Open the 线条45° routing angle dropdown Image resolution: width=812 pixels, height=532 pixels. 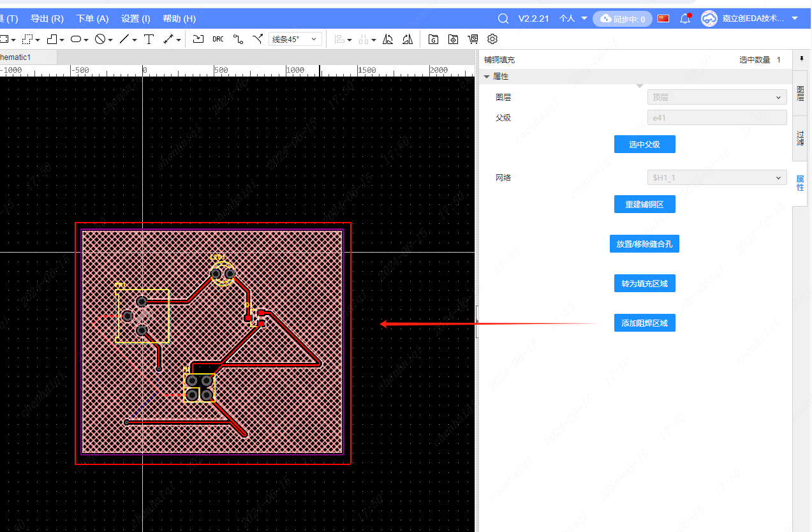(295, 40)
